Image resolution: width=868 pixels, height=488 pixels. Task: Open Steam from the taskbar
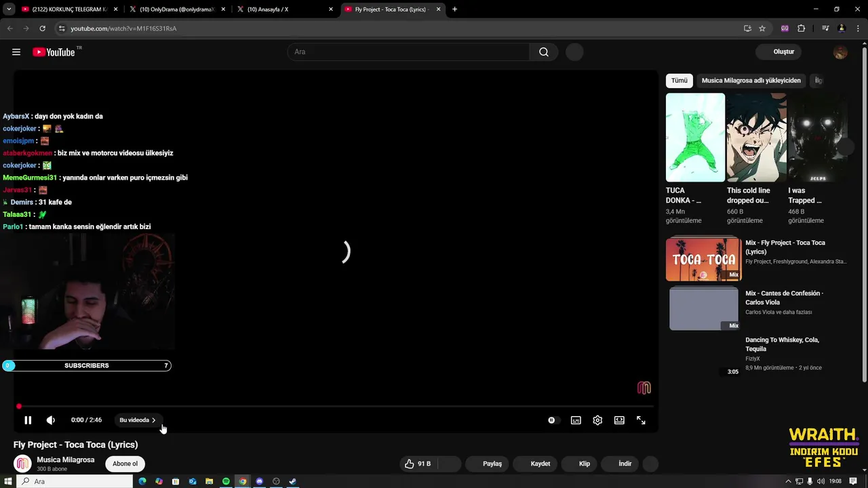(292, 481)
